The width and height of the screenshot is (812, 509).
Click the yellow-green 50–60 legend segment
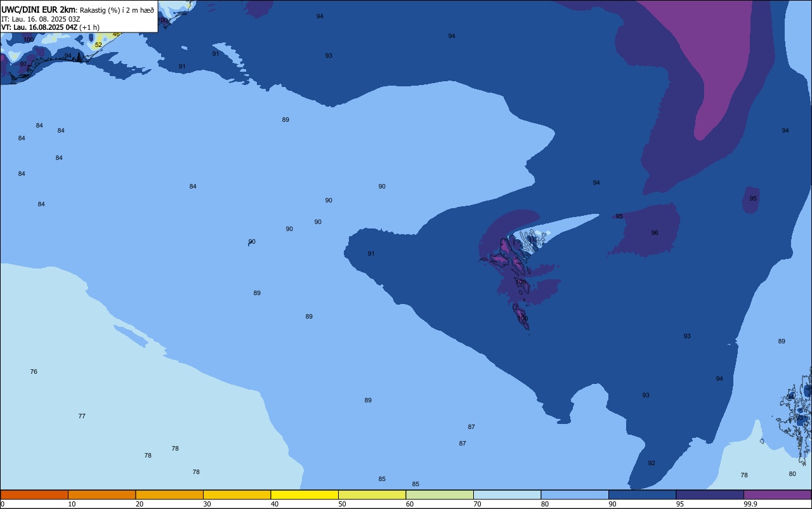372,494
